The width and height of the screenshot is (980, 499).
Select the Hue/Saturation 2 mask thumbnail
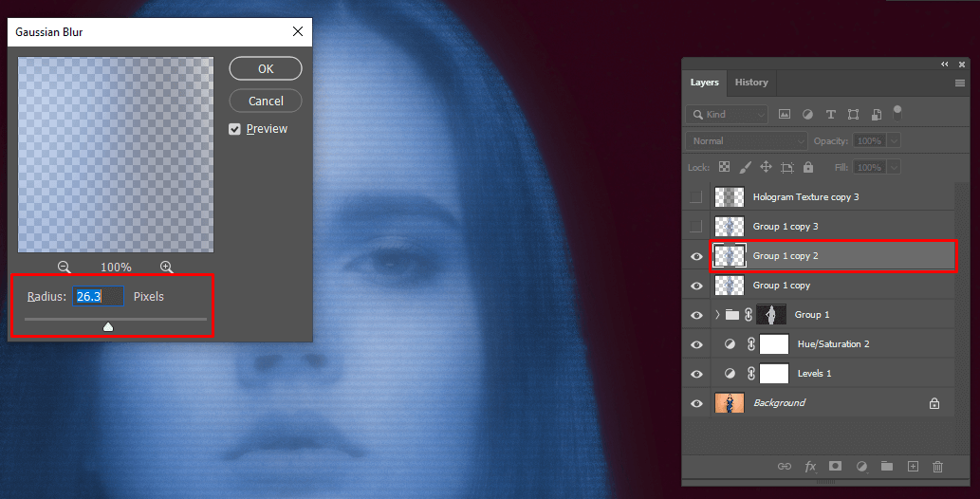[x=774, y=344]
